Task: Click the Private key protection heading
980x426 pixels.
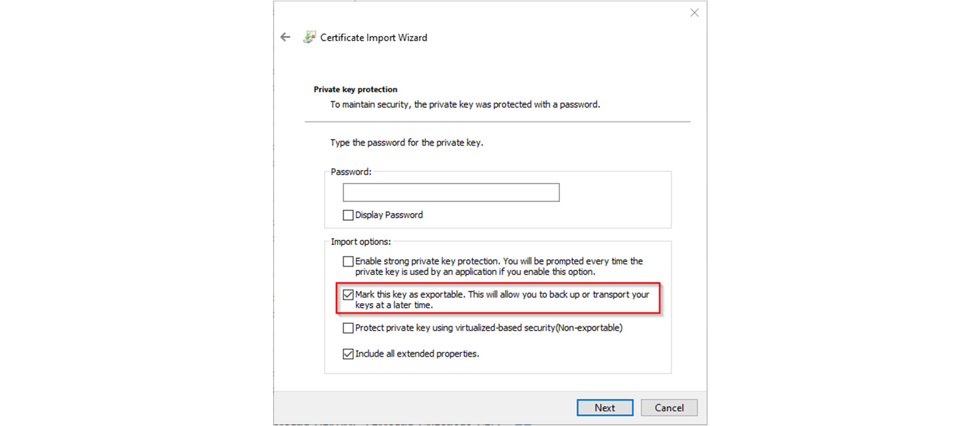Action: 355,90
